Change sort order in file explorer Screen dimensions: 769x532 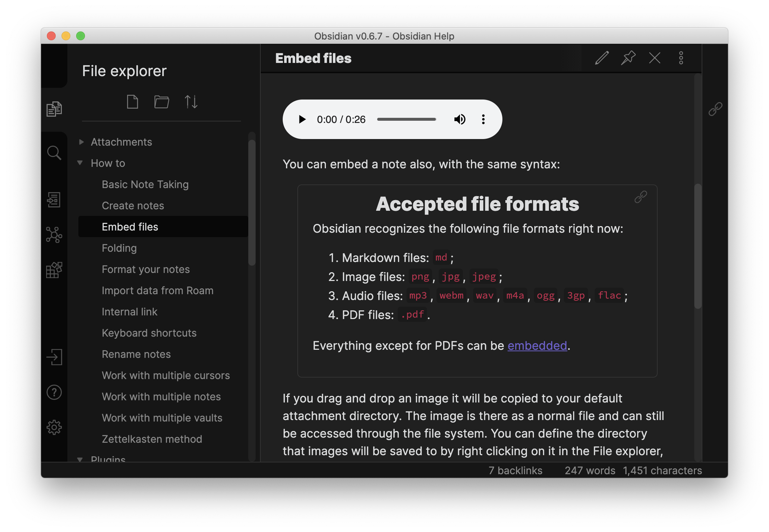click(191, 102)
